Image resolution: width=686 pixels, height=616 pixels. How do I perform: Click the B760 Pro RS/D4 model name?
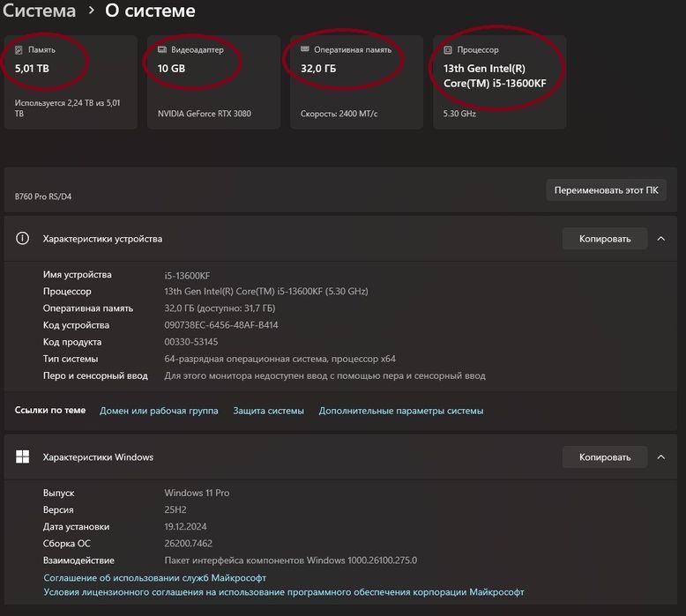(43, 197)
